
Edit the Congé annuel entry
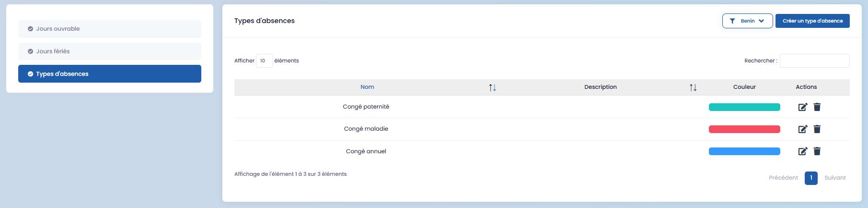pos(802,151)
